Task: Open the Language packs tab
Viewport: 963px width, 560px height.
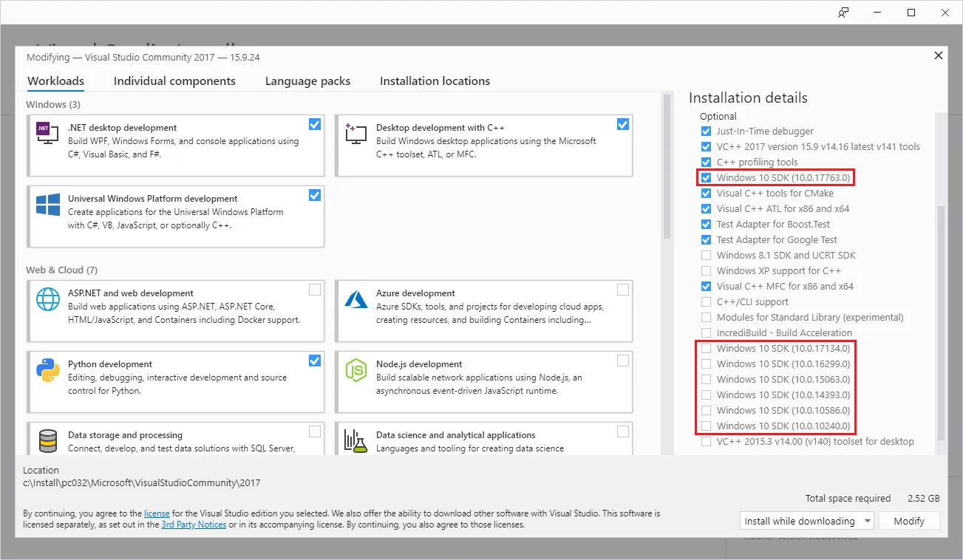Action: point(307,81)
